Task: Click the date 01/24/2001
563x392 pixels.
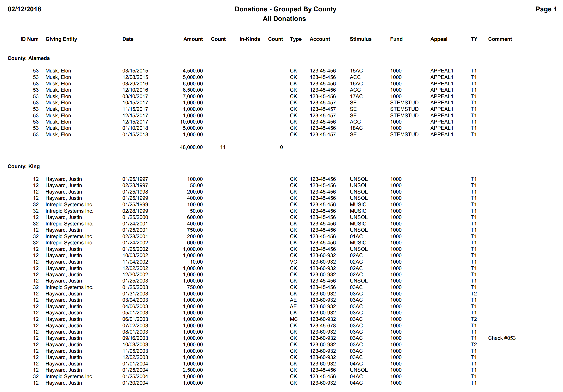Action: click(135, 224)
